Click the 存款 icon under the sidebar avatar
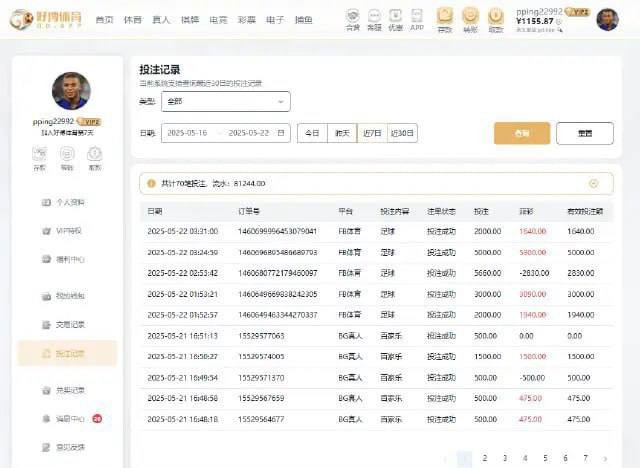Image resolution: width=640 pixels, height=468 pixels. (x=39, y=156)
